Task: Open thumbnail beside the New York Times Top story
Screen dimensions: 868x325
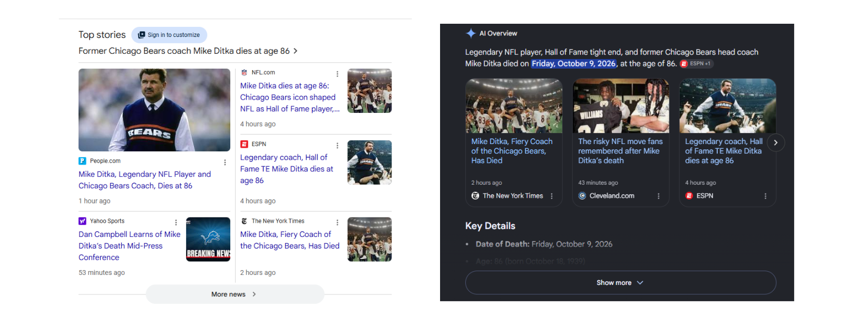Action: point(369,240)
